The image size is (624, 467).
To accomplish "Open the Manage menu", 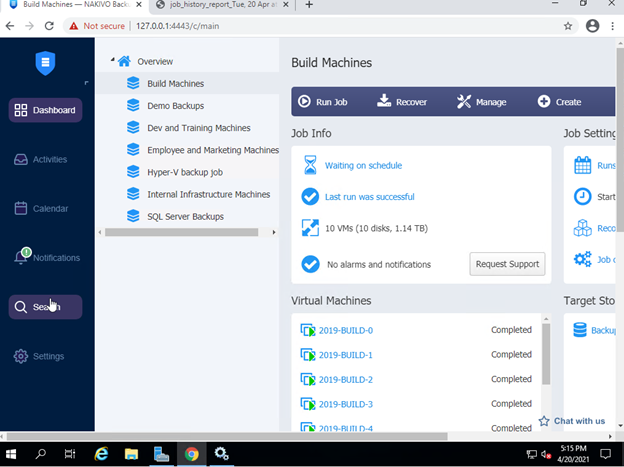I will pos(481,102).
